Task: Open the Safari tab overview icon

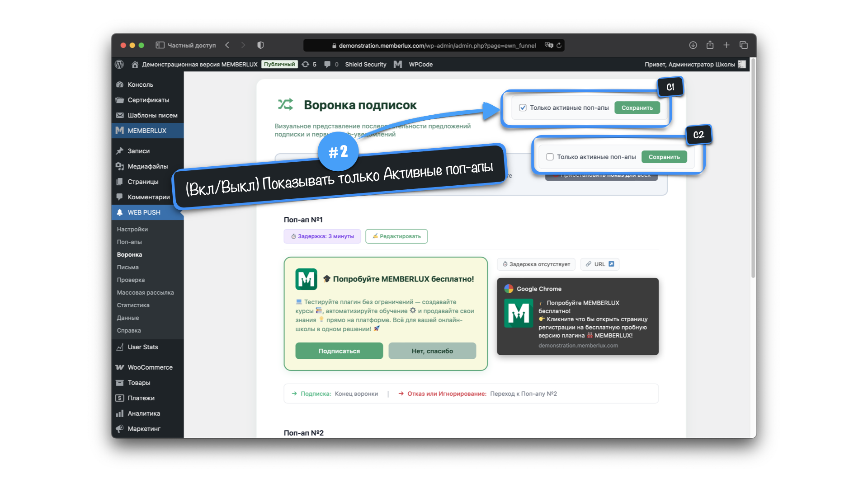Action: [x=744, y=45]
